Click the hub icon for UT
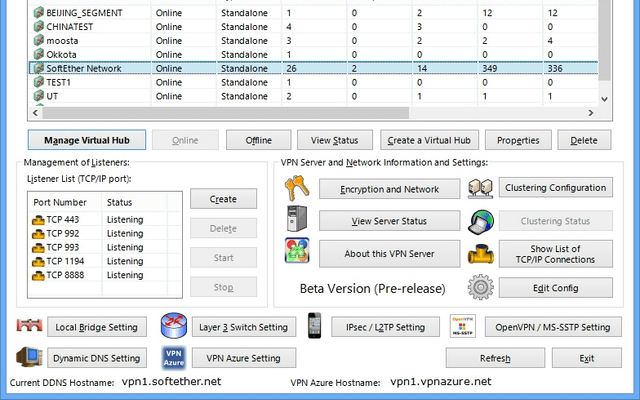The image size is (640, 400). pyautogui.click(x=38, y=96)
